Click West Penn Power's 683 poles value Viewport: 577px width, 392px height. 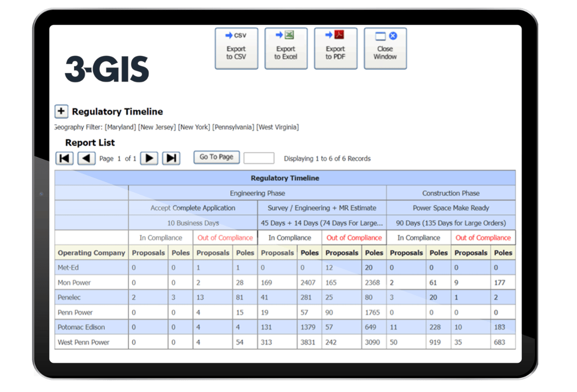click(x=500, y=342)
